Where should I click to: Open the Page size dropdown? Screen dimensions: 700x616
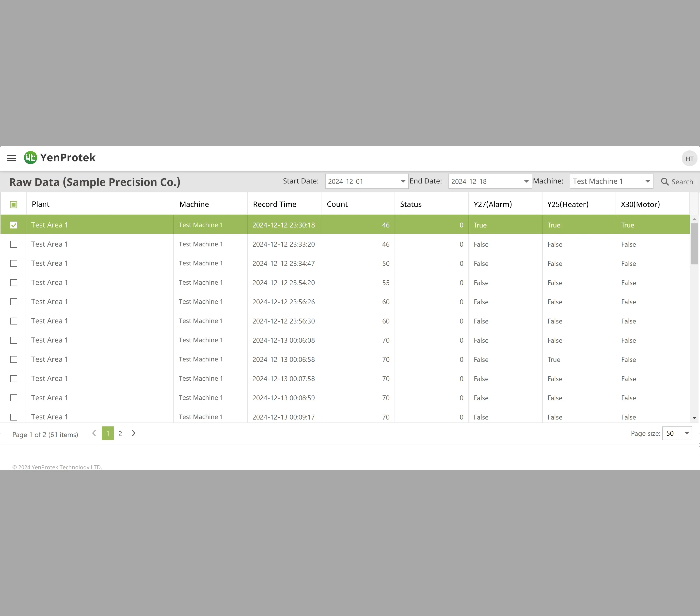coord(677,433)
